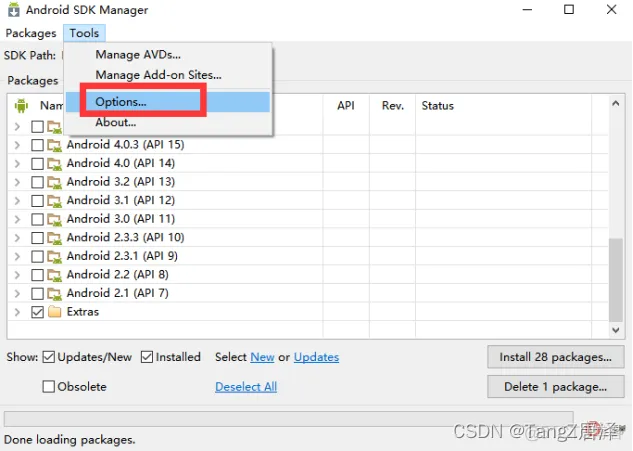Uncheck the Extras checkbox

(38, 312)
